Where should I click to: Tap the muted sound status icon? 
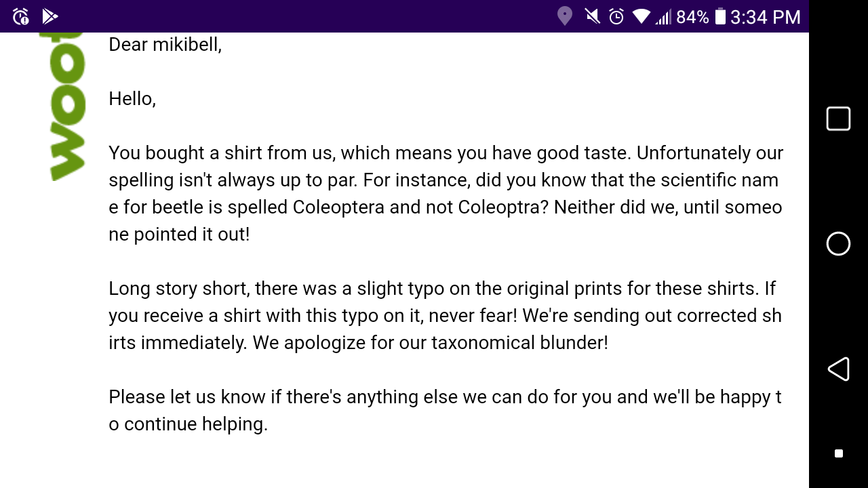point(592,16)
